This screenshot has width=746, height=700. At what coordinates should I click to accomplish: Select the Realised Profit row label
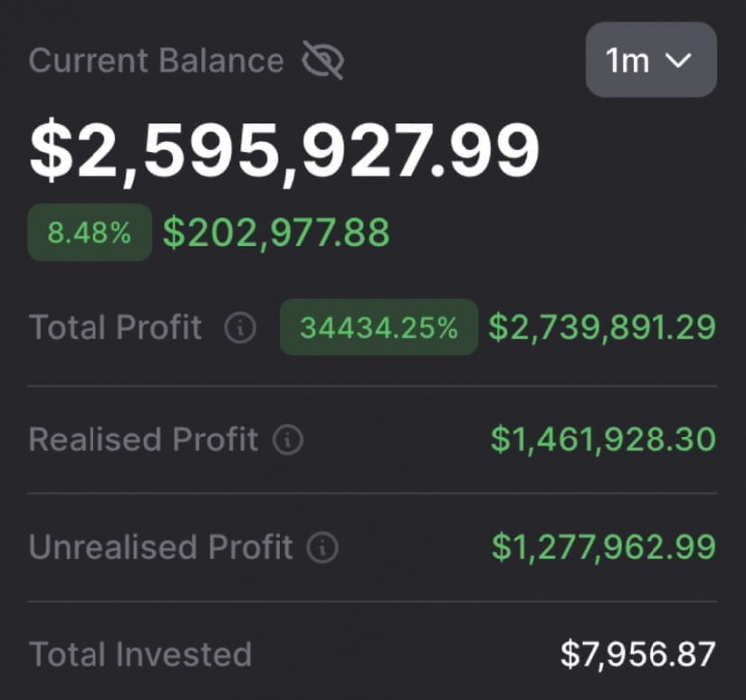pyautogui.click(x=143, y=439)
